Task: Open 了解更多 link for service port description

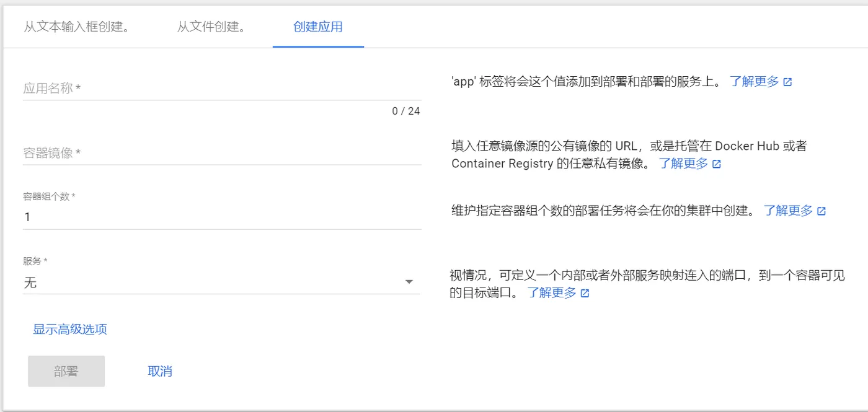Action: (x=551, y=292)
